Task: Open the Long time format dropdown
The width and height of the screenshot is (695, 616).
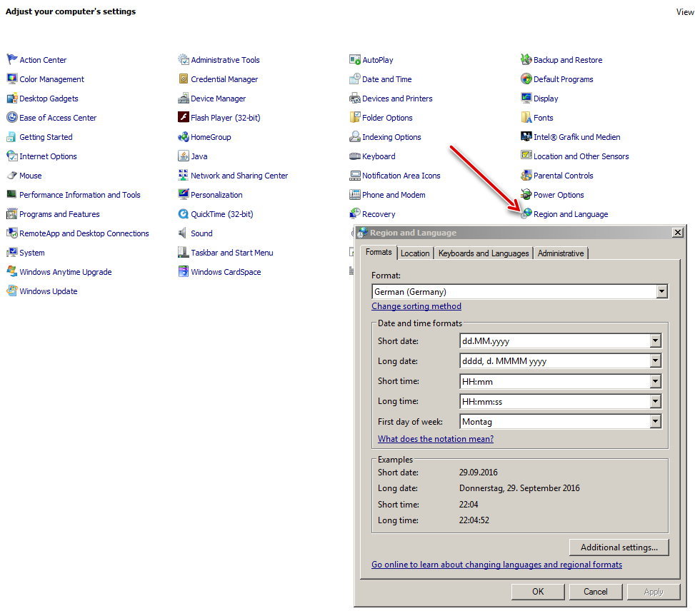Action: pyautogui.click(x=655, y=402)
